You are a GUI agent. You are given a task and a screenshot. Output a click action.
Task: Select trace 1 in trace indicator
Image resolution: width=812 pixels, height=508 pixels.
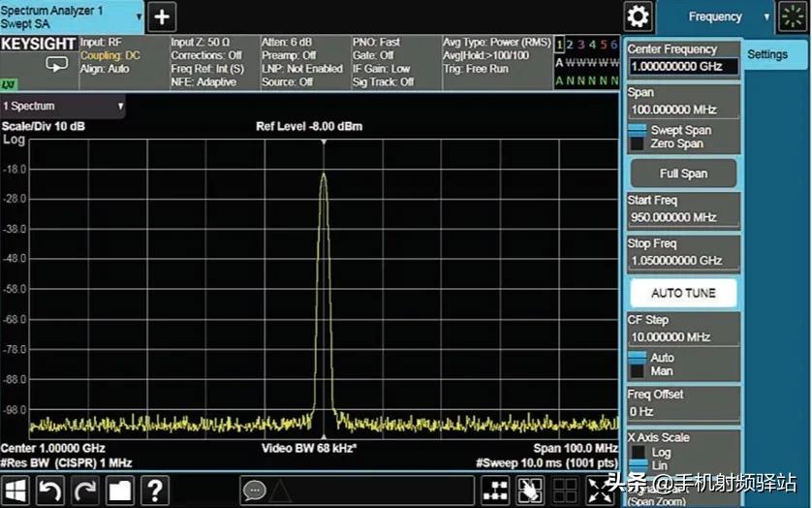(559, 45)
